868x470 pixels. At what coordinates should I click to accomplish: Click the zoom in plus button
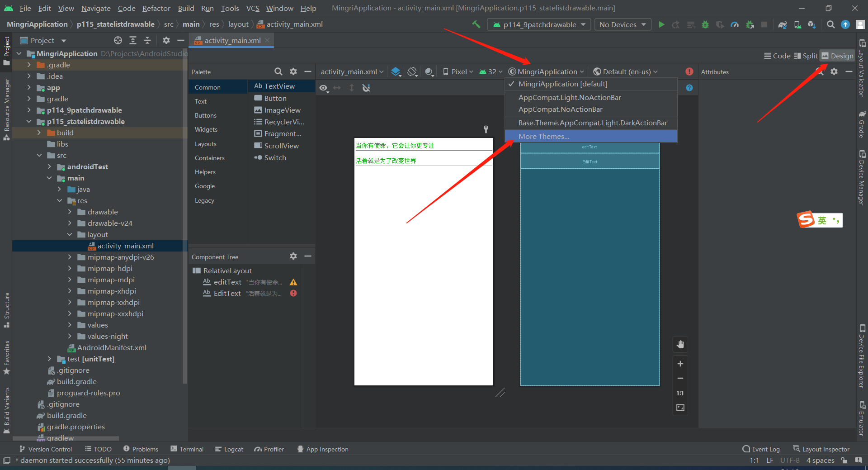pos(680,364)
